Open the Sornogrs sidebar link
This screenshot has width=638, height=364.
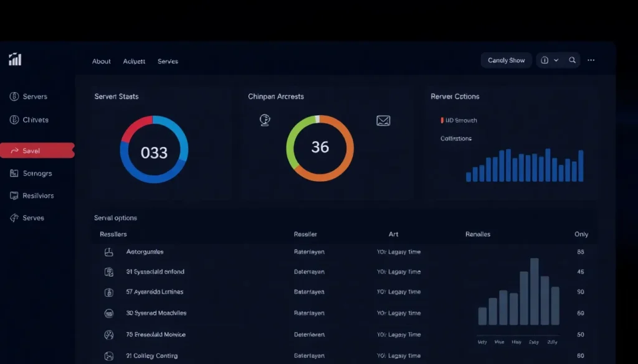click(x=37, y=174)
